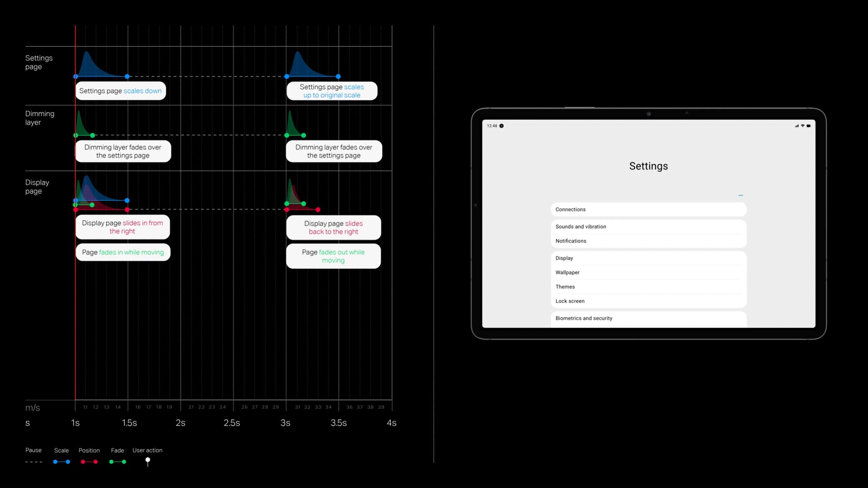Click the 'Settings page scales down' tooltip
This screenshot has width=868, height=488.
121,91
